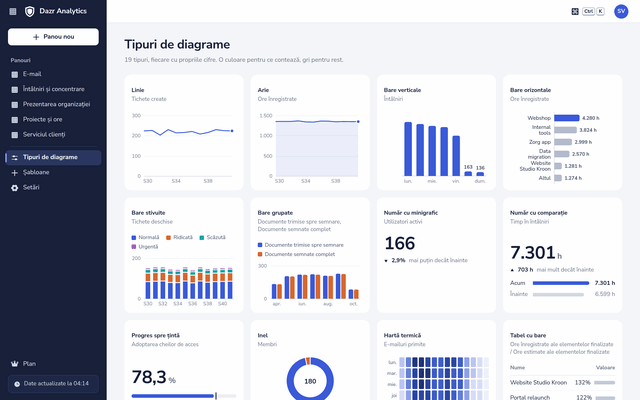Click the Website Studio Kroon table row

[562, 383]
